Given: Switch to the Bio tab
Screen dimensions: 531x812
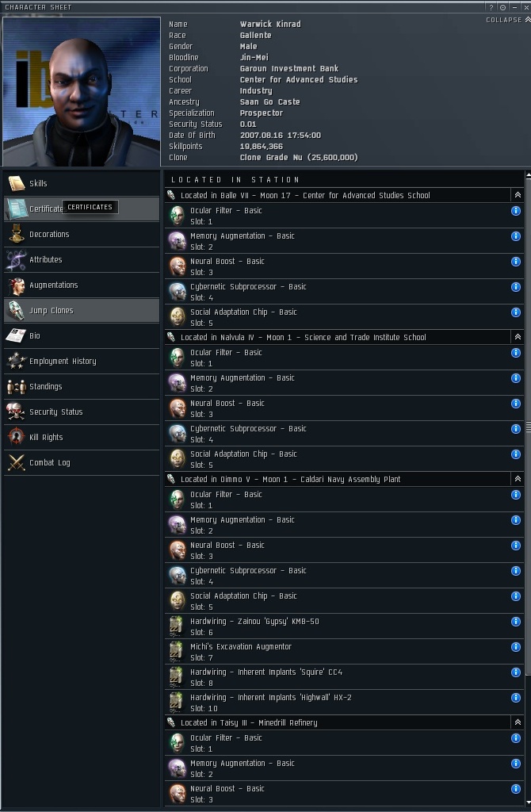Looking at the screenshot, I should point(82,335).
